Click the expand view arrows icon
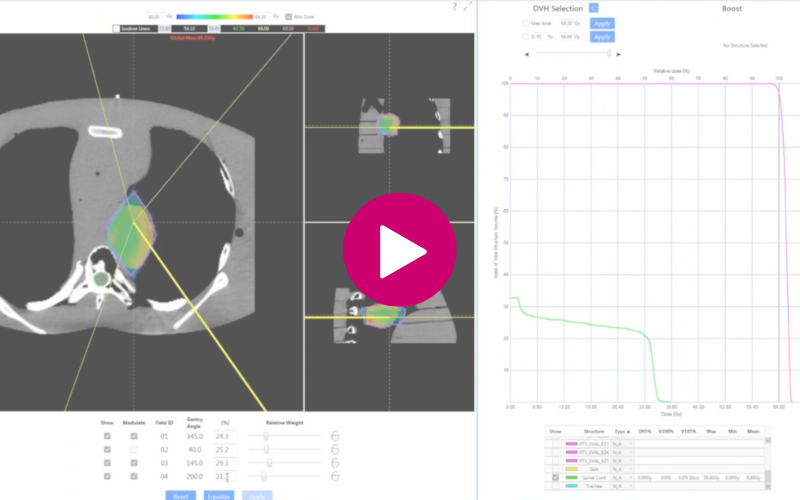Screen dimensions: 800x500 tap(468, 6)
